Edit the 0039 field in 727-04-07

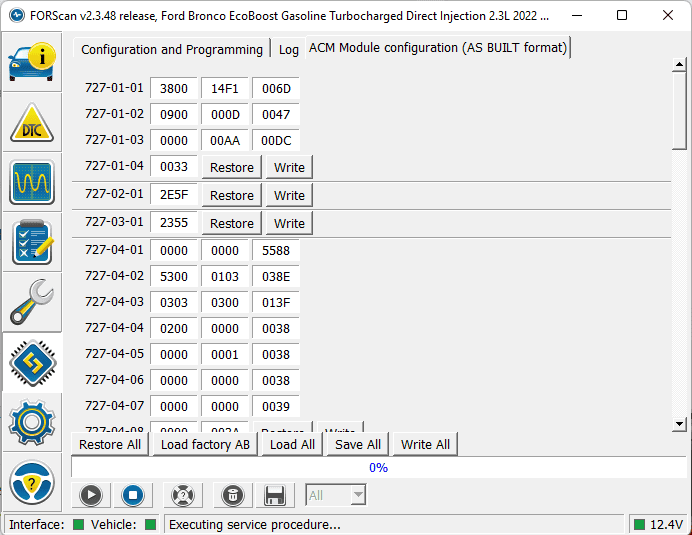(x=276, y=406)
